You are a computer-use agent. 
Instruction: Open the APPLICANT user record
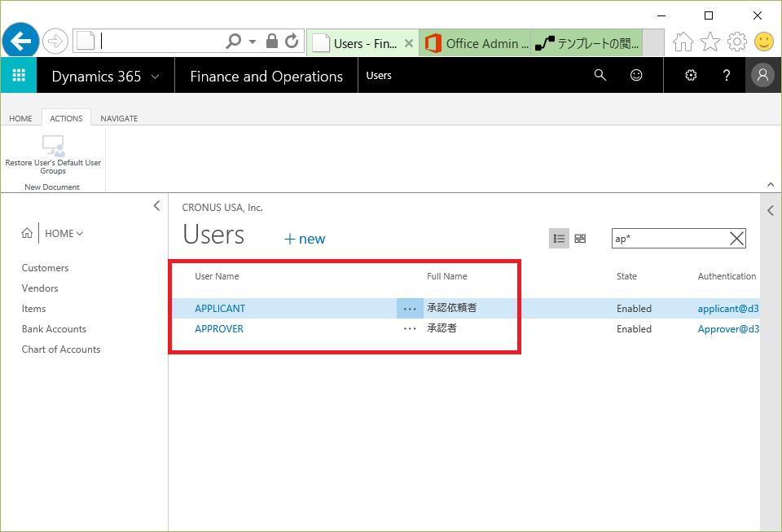point(220,309)
